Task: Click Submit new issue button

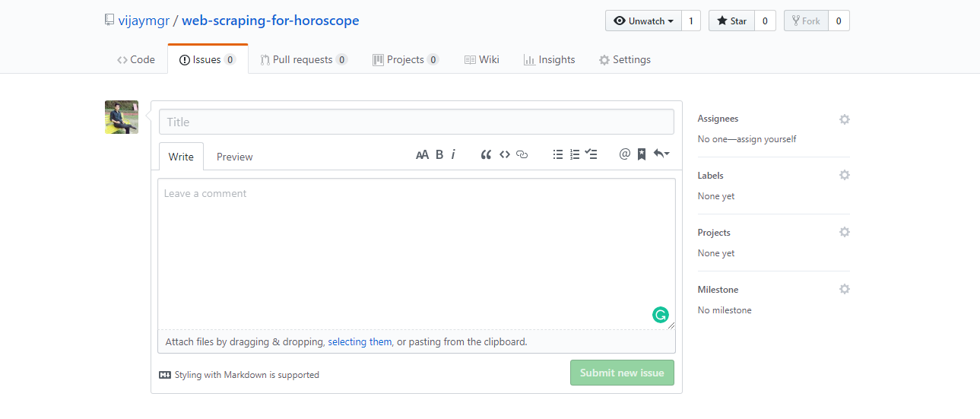Action: (622, 373)
